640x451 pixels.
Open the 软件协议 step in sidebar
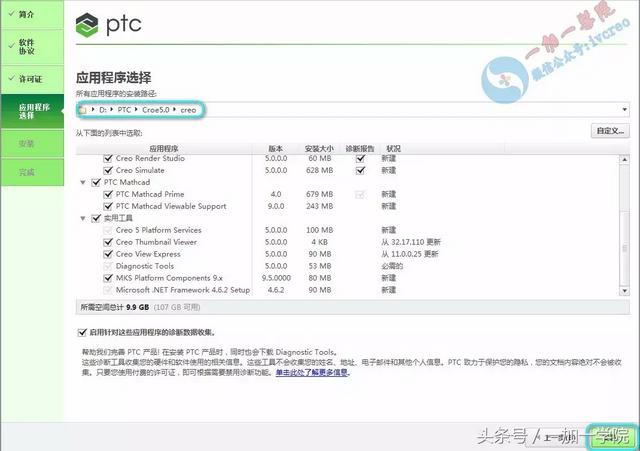32,47
